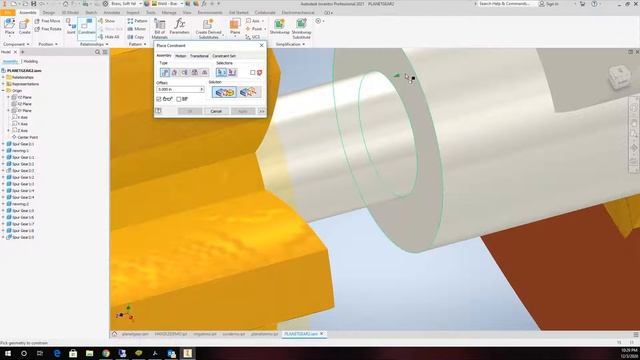Click the appearance color wheel icon
This screenshot has width=640, height=360.
tap(147, 4)
